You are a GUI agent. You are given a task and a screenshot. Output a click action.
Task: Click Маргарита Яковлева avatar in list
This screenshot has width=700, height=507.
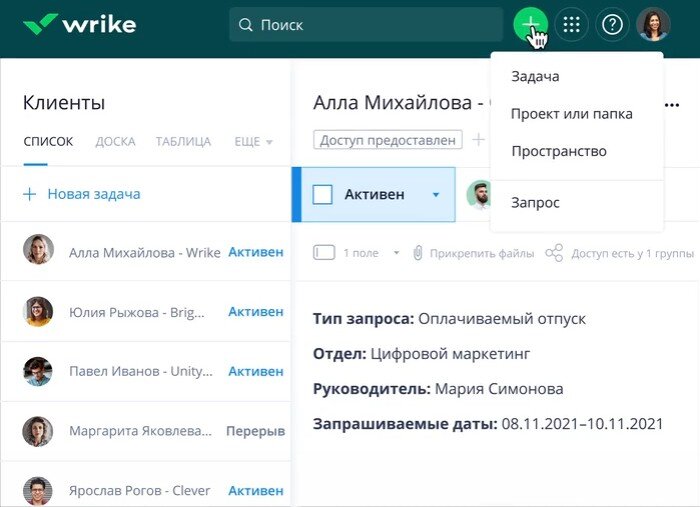point(38,431)
